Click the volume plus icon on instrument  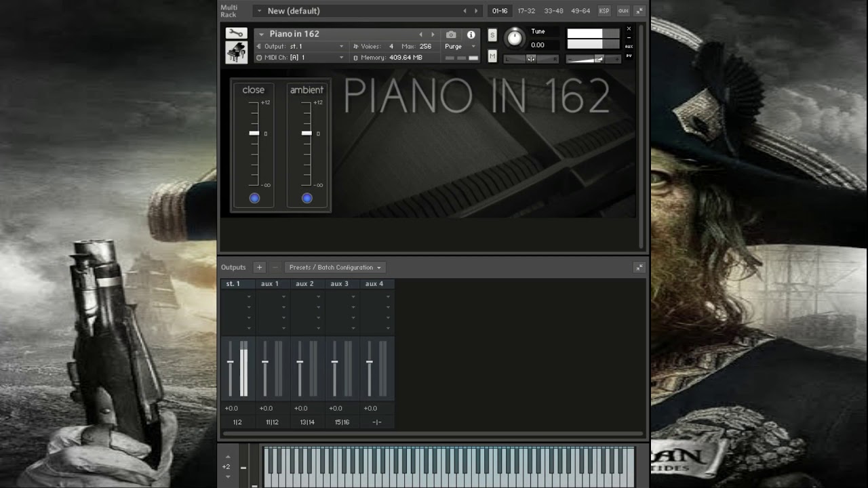[x=617, y=60]
